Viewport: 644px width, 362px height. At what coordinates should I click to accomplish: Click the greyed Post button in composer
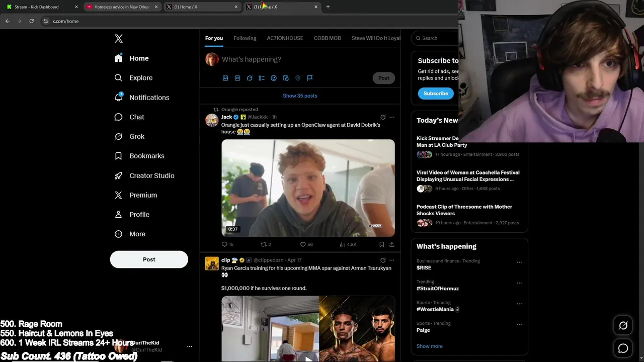pos(384,78)
